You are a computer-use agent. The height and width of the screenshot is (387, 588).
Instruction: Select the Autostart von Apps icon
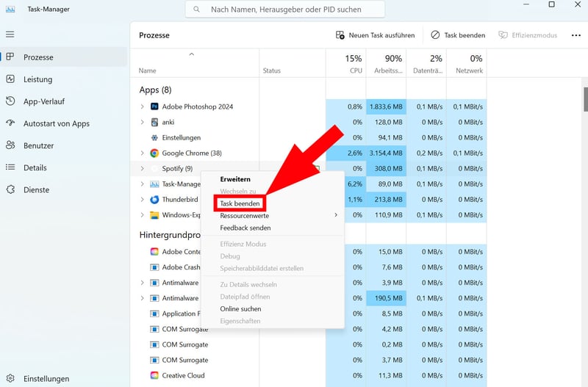tap(10, 123)
